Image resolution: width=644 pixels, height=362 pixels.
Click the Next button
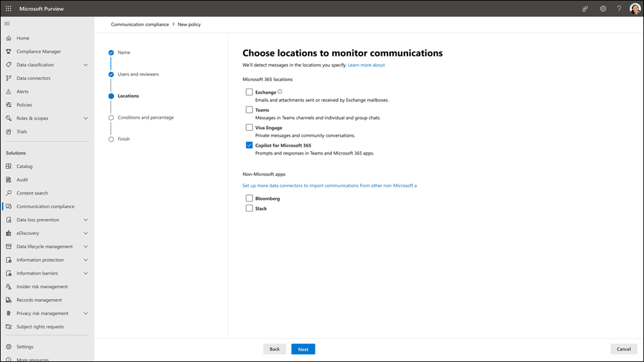[x=303, y=349]
